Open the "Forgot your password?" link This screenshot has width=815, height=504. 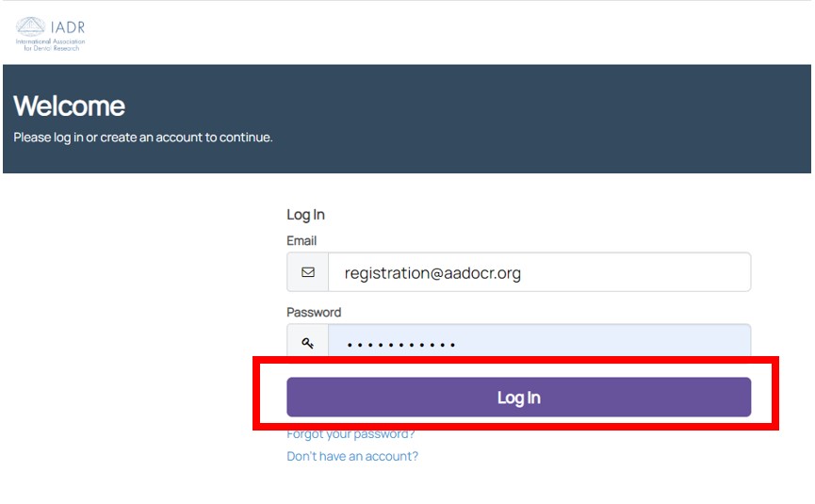pos(350,435)
